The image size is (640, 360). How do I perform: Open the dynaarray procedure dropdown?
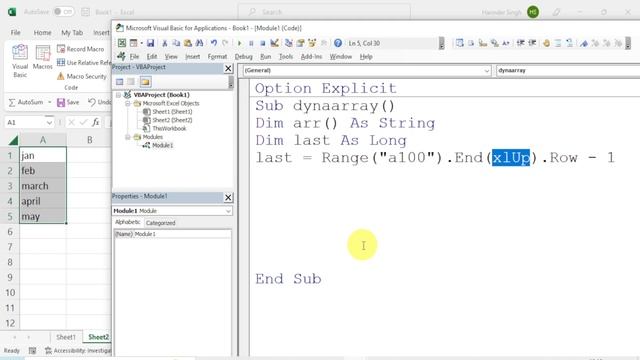coord(567,71)
